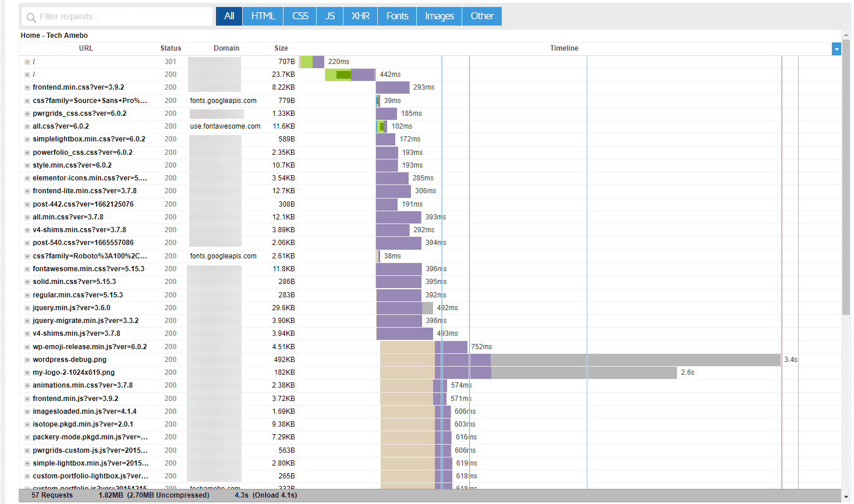Expand the wp-emoji-release.min.js request row
Image resolution: width=854 pixels, height=504 pixels.
click(x=27, y=347)
